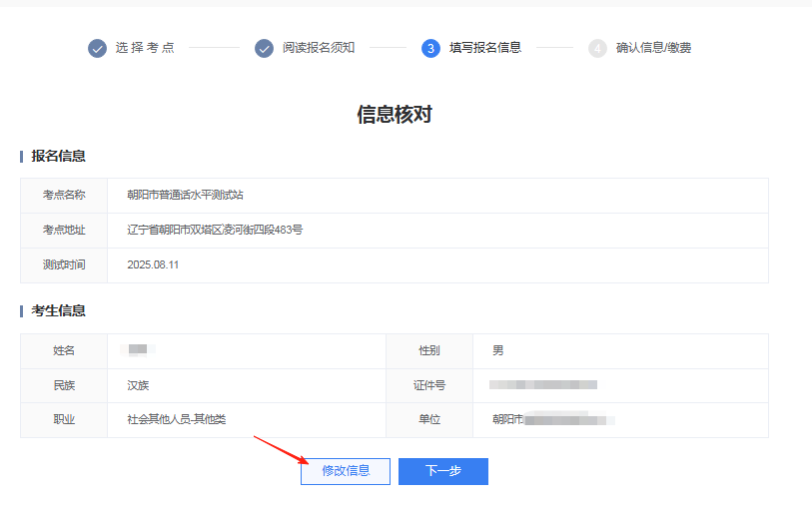
Task: Click the test site address 辽宁省朝阳市双塔区凌河街四段483号
Action: [215, 231]
